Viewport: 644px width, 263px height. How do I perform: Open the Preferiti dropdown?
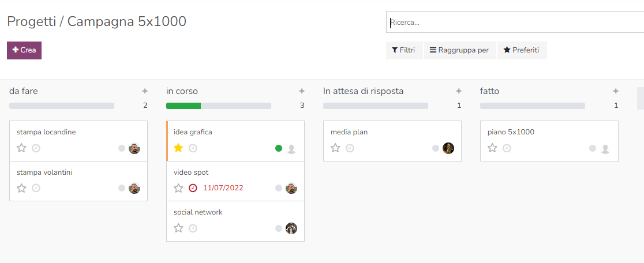[x=522, y=50]
